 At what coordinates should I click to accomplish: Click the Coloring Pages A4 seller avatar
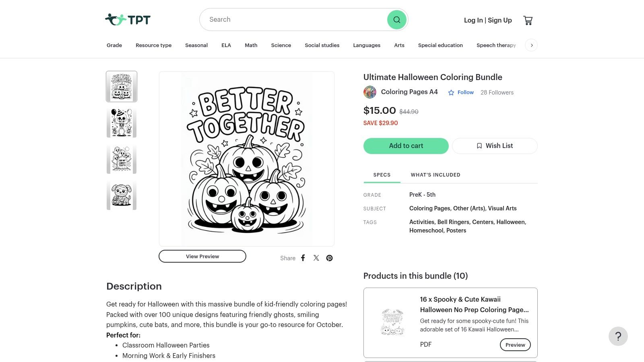tap(369, 92)
